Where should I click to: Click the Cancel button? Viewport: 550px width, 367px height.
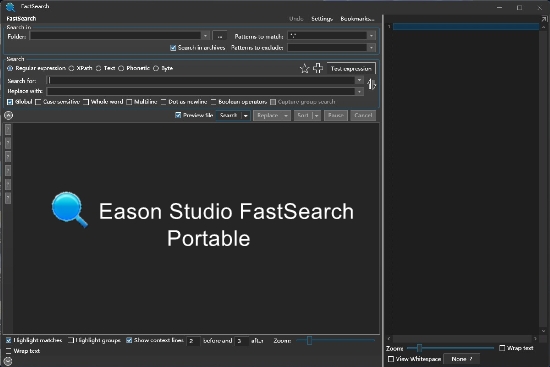[x=363, y=115]
